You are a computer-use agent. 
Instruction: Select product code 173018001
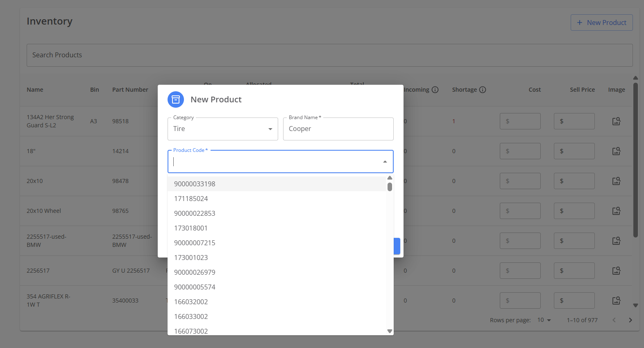click(x=277, y=228)
